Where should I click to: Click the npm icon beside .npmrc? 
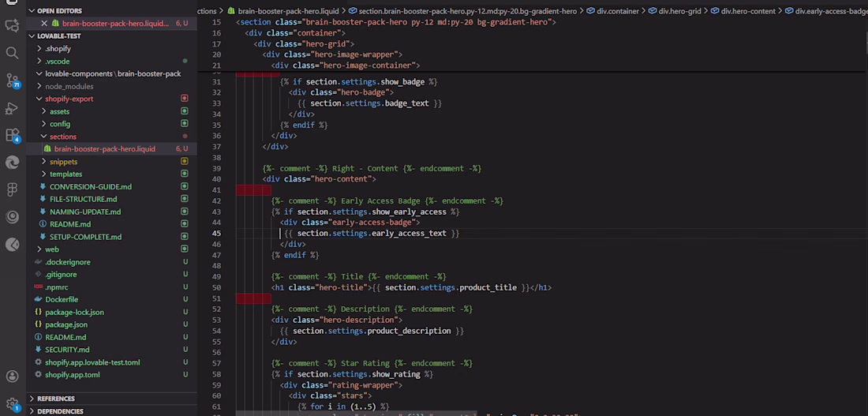38,287
